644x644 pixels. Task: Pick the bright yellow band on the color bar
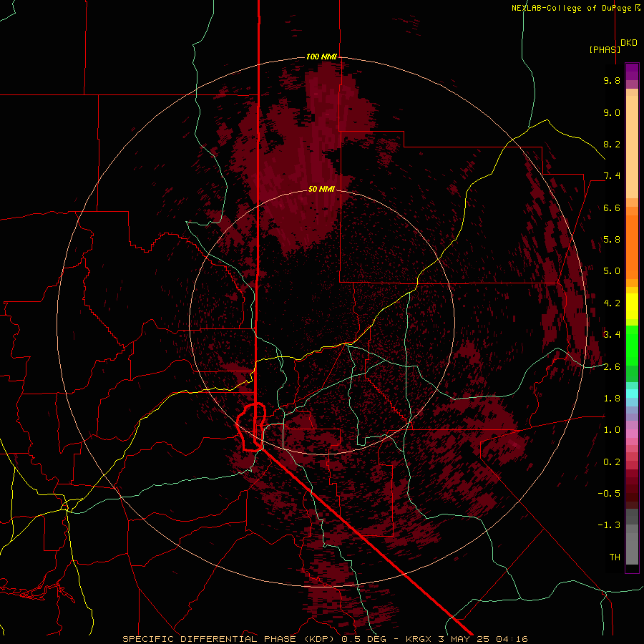(632, 306)
